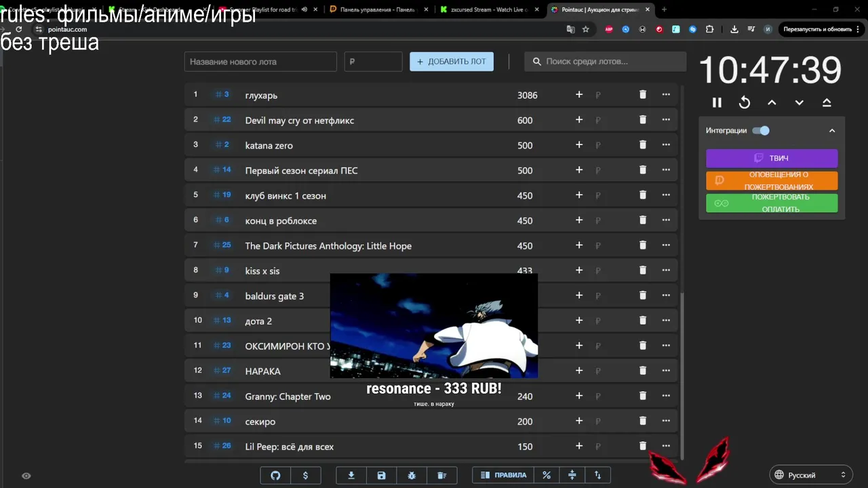
Task: Open more options for глухарь lot
Action: tap(666, 95)
